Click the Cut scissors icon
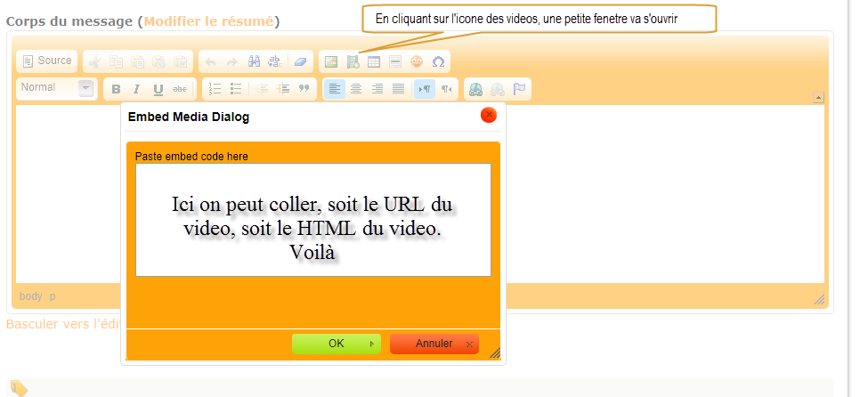The width and height of the screenshot is (868, 397). pyautogui.click(x=94, y=61)
